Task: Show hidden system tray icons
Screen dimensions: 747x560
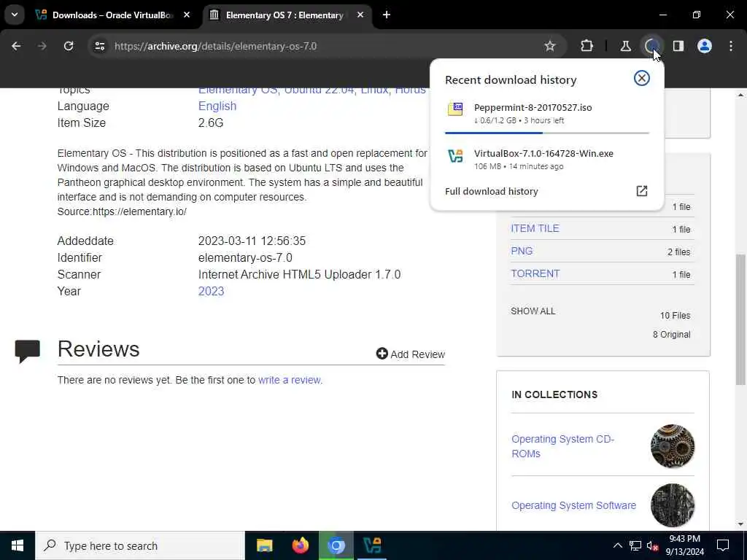Action: tap(617, 545)
